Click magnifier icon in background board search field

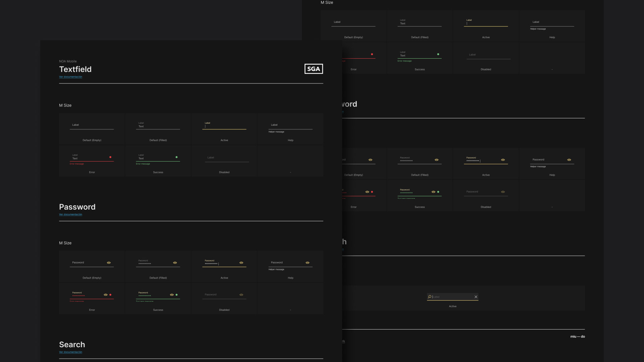[429, 297]
